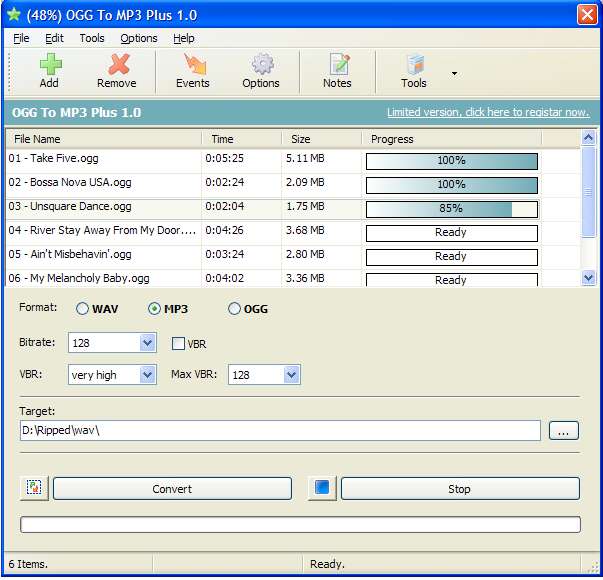Expand the Tools toolbar dropdown arrow
The height and width of the screenshot is (580, 603).
pos(455,73)
